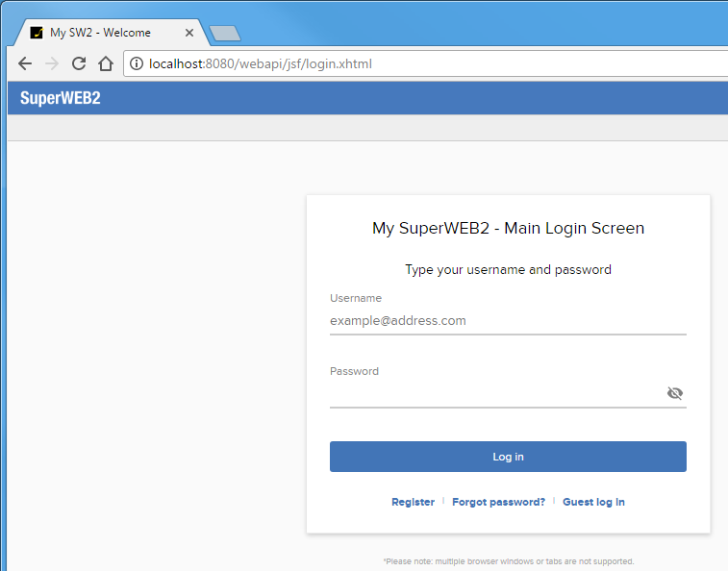Open a new browser tab
The width and height of the screenshot is (728, 571).
pos(225,34)
